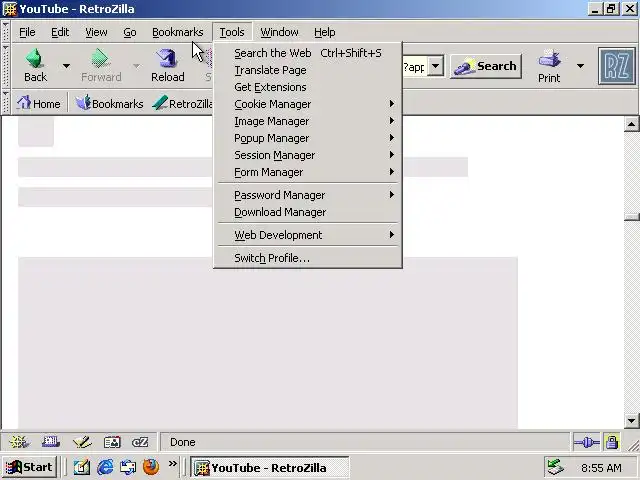Open the Edit menu

point(60,32)
